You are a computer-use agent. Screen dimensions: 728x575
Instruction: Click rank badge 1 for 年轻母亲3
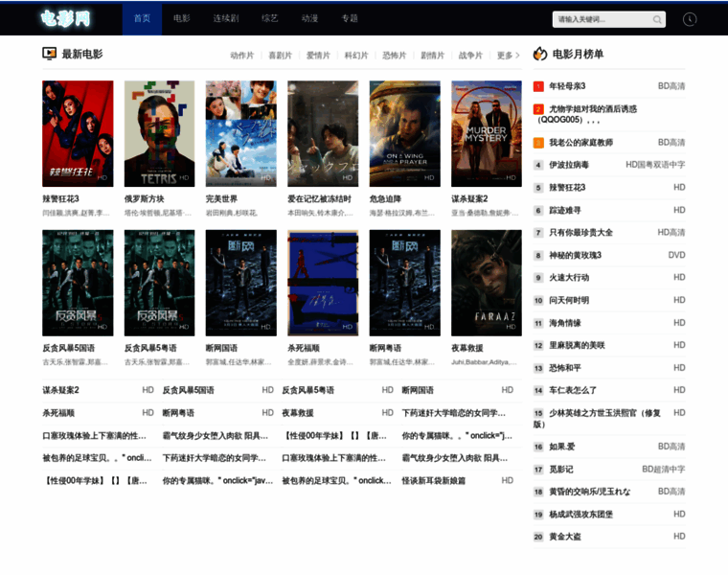click(538, 86)
